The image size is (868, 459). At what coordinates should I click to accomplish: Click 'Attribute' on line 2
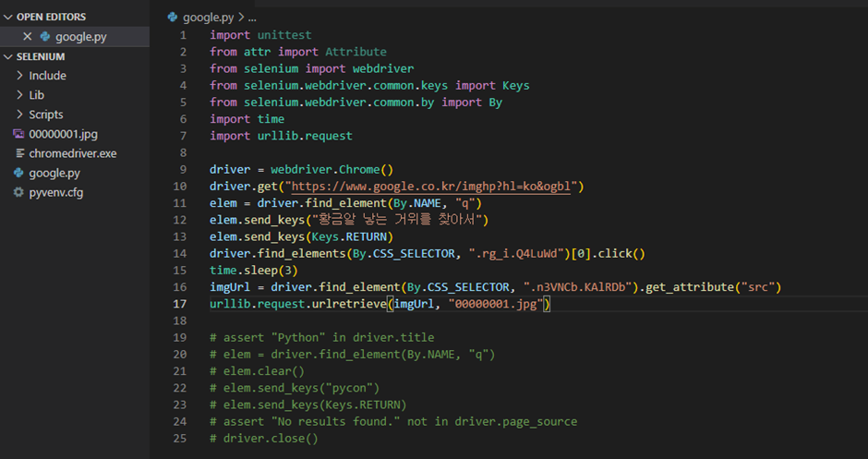[x=356, y=52]
